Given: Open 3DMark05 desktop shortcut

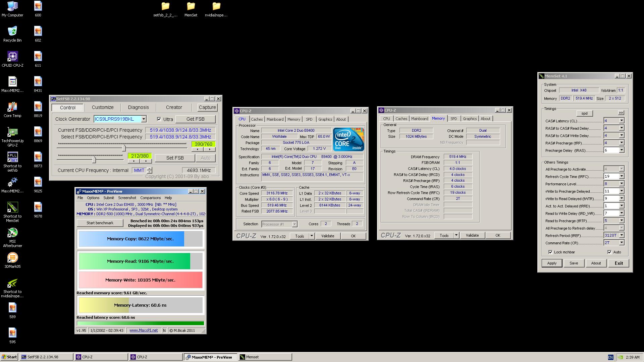Looking at the screenshot, I should pos(12,260).
